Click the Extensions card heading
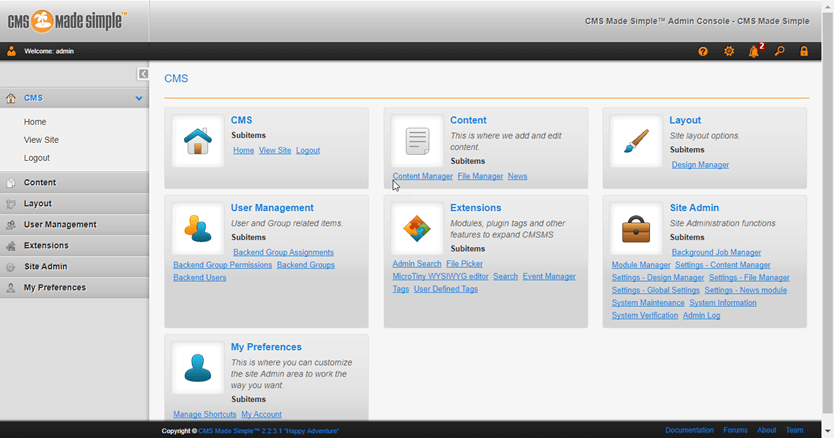 pyautogui.click(x=476, y=208)
